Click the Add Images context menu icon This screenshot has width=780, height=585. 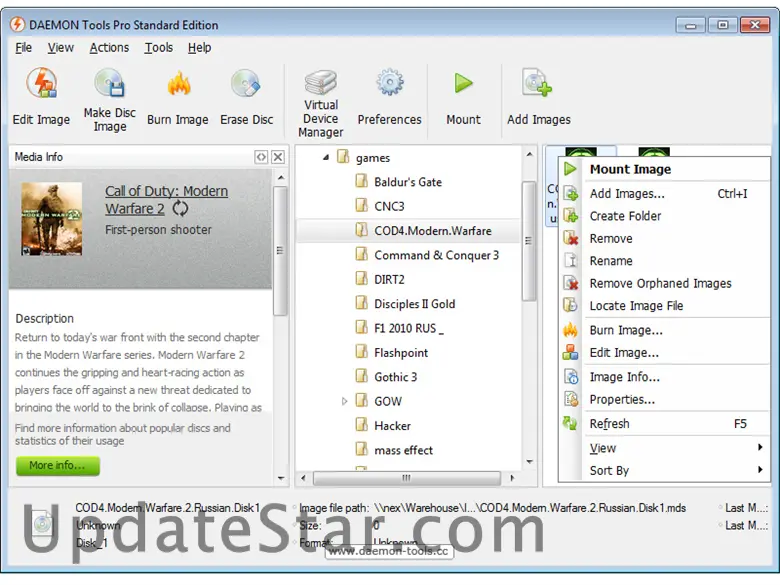pos(571,194)
